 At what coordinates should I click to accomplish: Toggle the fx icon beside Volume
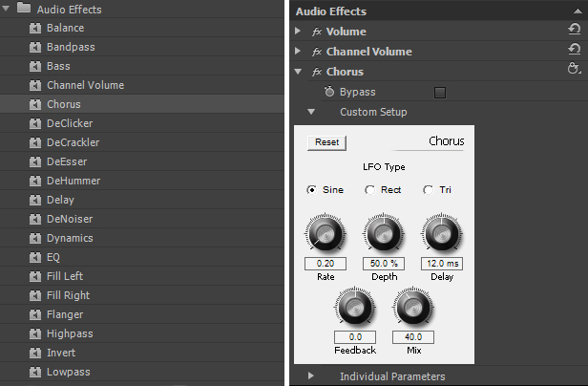[x=317, y=32]
